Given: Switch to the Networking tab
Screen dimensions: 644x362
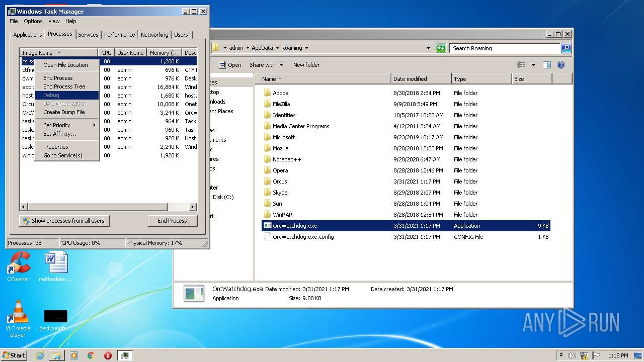Looking at the screenshot, I should (154, 35).
